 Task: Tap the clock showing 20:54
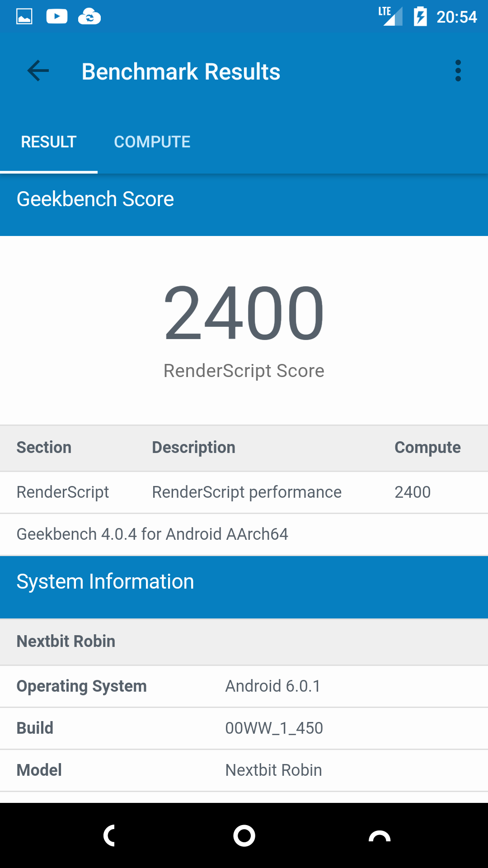[x=457, y=17]
